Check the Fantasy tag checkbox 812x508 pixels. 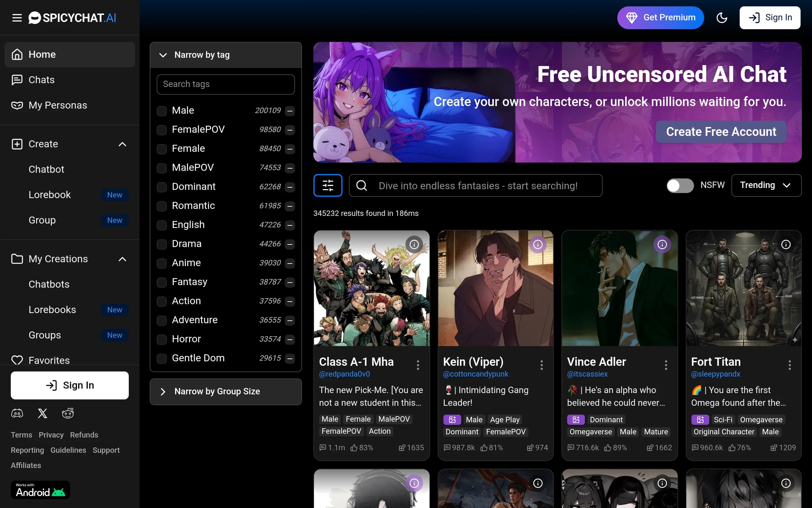162,282
